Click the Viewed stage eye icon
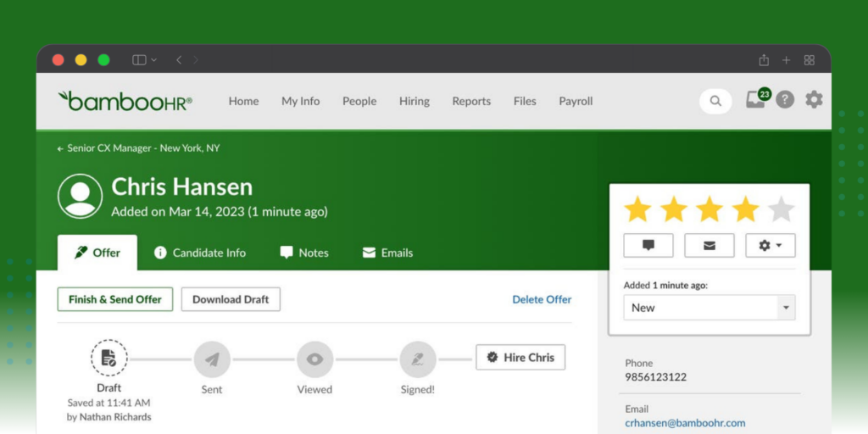 pos(315,359)
